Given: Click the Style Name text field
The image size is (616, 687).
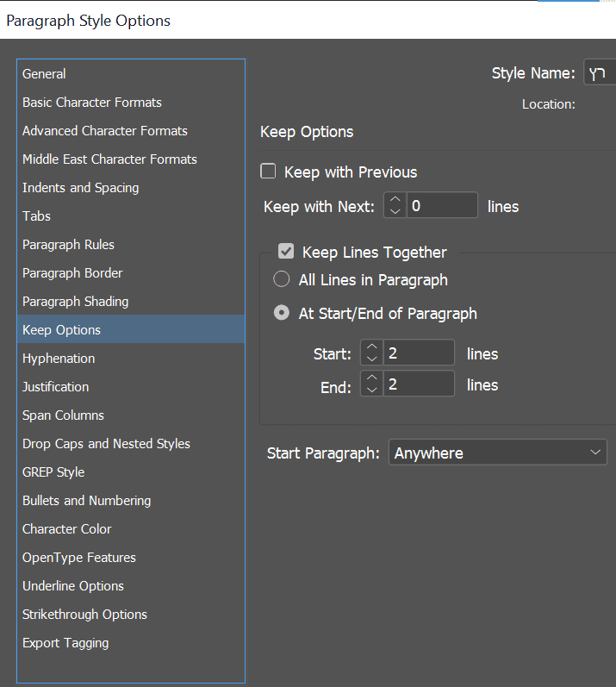Looking at the screenshot, I should click(600, 74).
